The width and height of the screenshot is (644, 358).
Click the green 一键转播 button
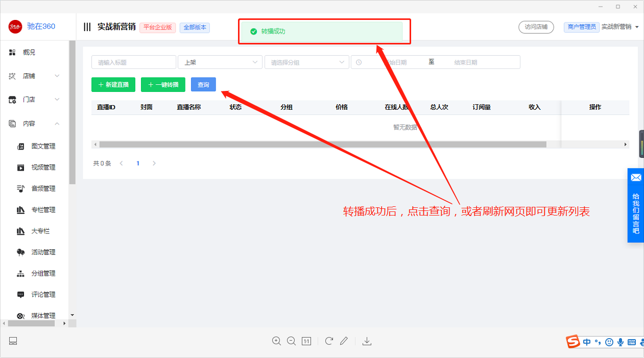(x=163, y=85)
